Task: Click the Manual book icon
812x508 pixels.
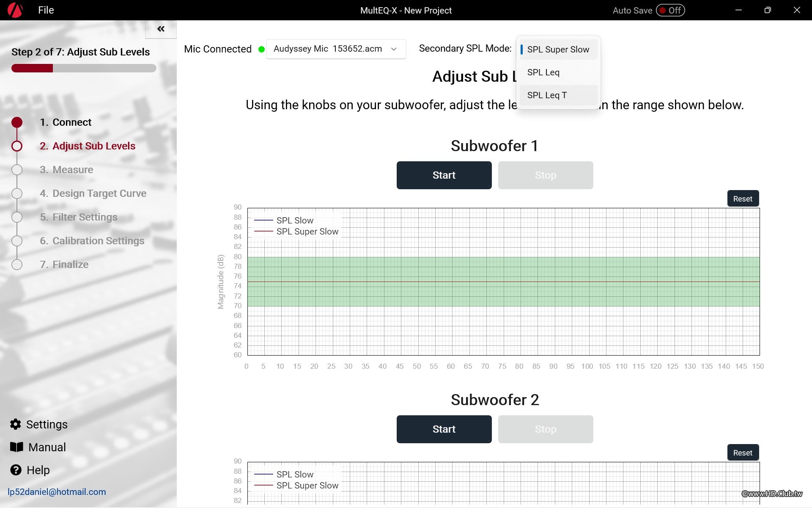Action: [x=16, y=447]
